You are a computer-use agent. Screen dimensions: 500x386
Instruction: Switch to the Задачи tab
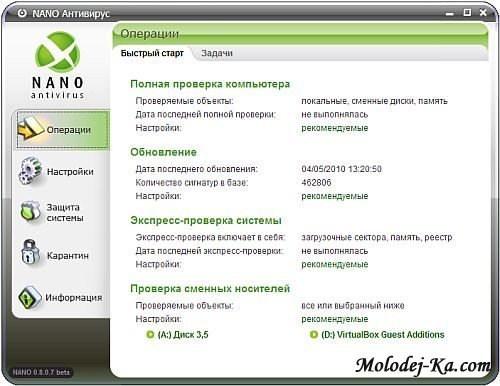(x=217, y=53)
